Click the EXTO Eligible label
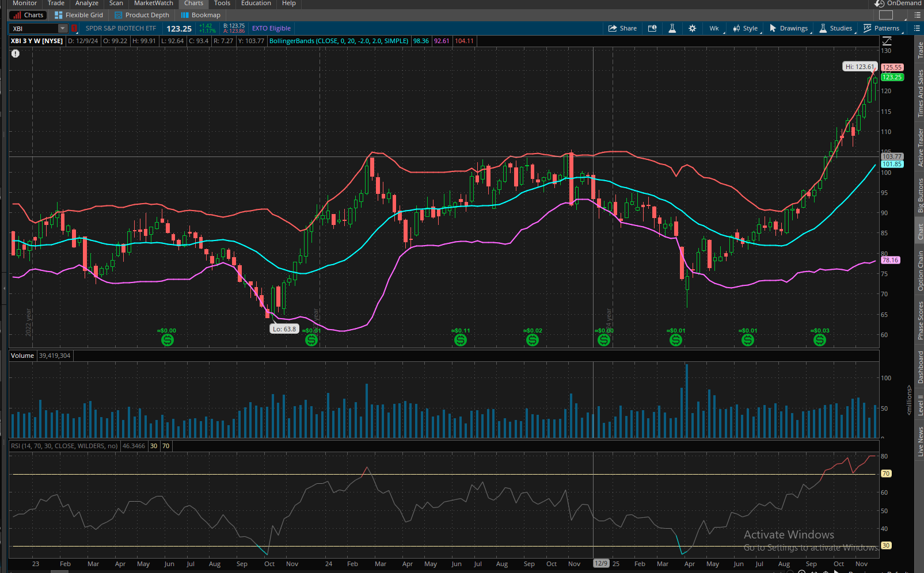 tap(271, 28)
